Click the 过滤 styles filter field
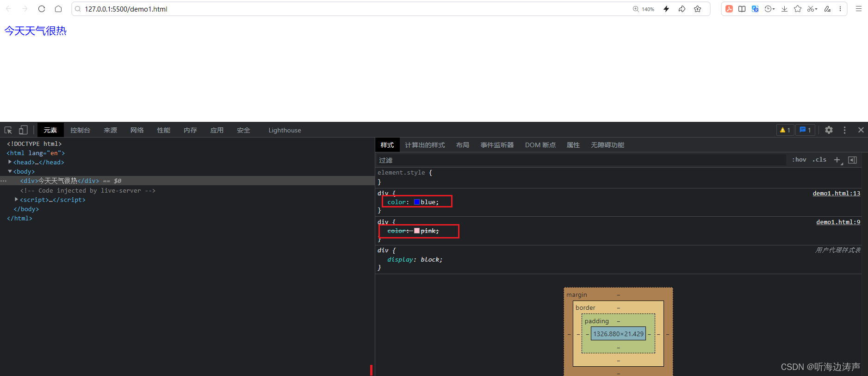 coord(581,160)
